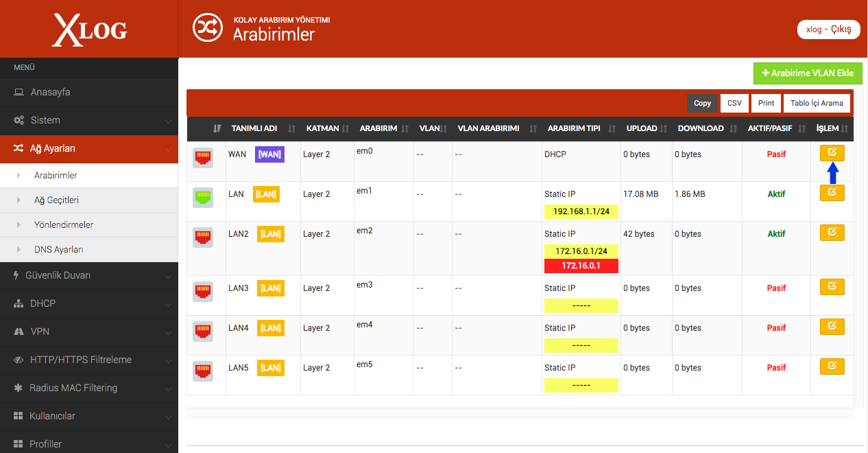Edit the LAN5 em5 interface

click(x=832, y=367)
